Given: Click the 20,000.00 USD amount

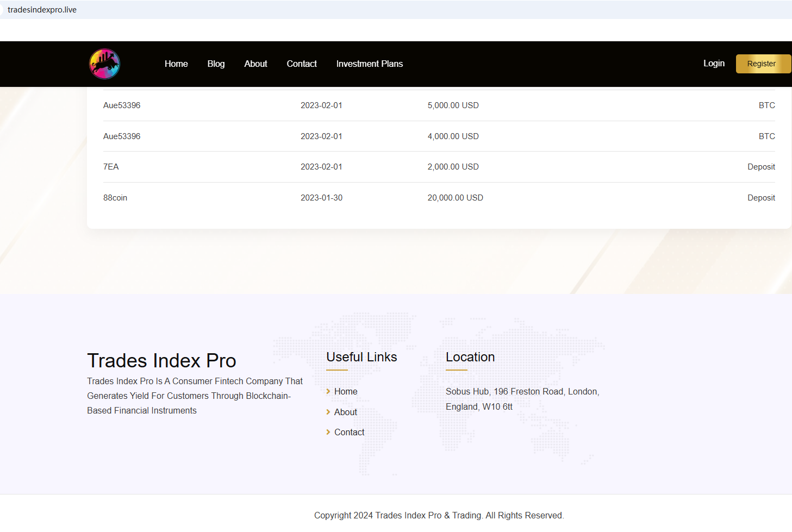Looking at the screenshot, I should (x=455, y=198).
